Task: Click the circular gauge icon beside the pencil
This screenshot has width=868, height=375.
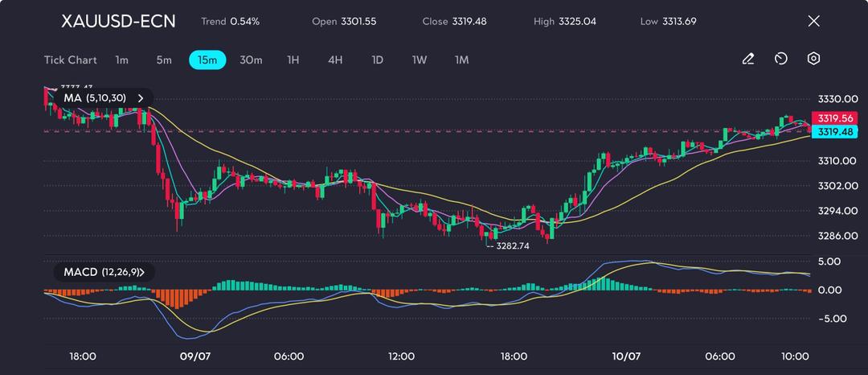Action: click(x=780, y=59)
